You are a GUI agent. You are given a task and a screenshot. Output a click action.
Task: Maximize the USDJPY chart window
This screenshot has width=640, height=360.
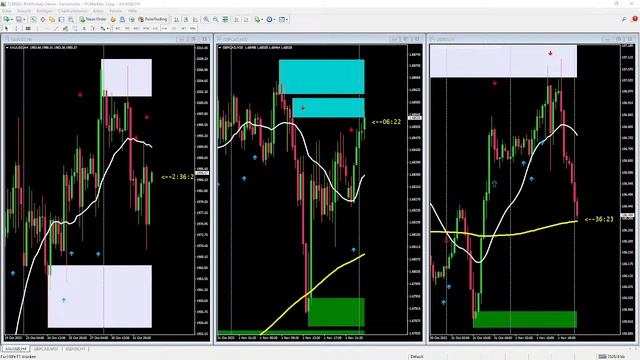[618, 39]
